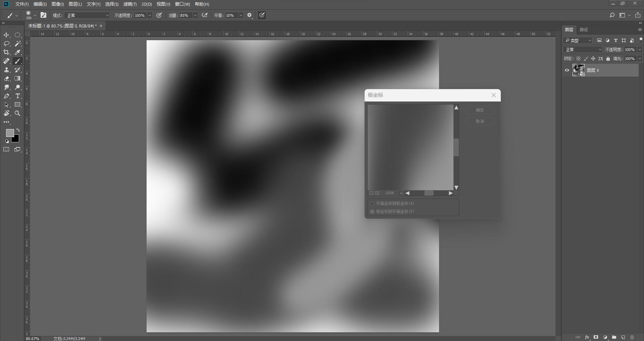The width and height of the screenshot is (644, 341).
Task: Change screen mode from the toolbox
Action: (17, 149)
